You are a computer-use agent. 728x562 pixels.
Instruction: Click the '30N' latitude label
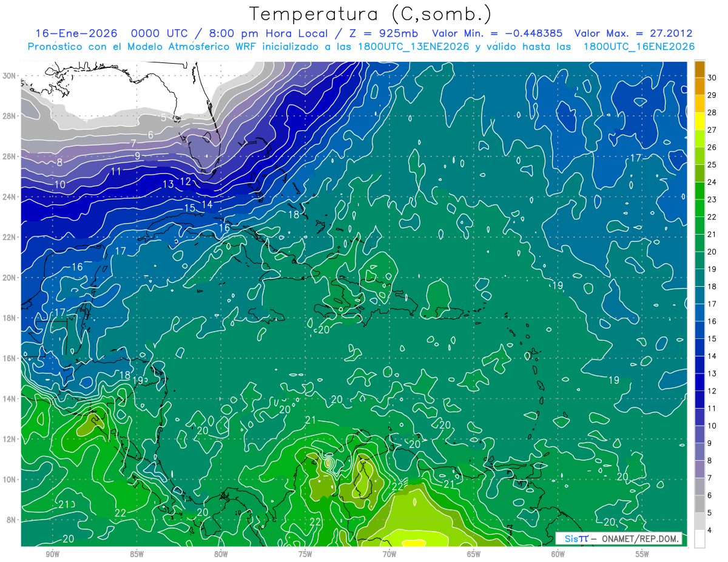pyautogui.click(x=9, y=76)
